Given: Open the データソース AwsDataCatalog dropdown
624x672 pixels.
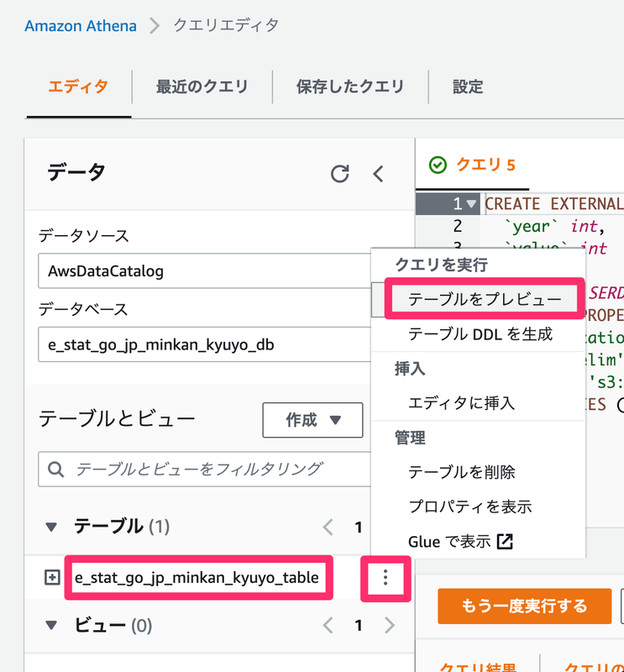Looking at the screenshot, I should pos(205,270).
